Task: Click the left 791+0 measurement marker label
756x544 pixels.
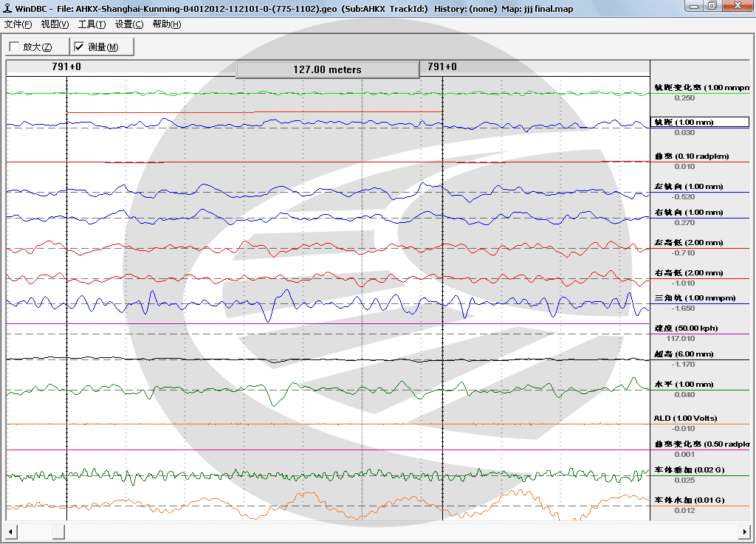Action: click(66, 66)
